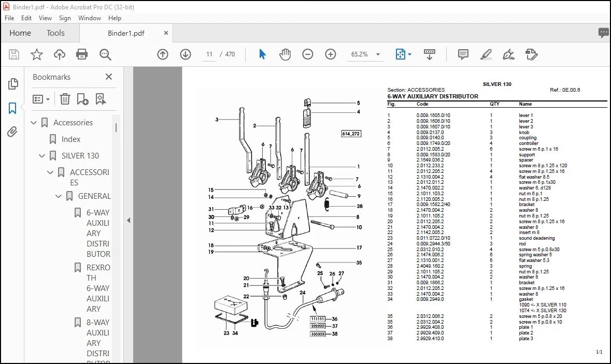The width and height of the screenshot is (611, 364).
Task: Switch to the Tools tab
Action: point(56,33)
